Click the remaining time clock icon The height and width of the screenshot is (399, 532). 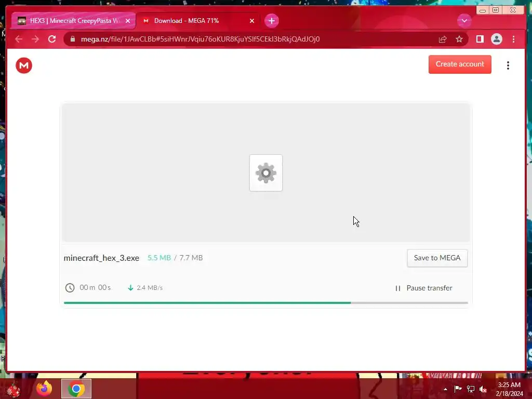click(x=70, y=288)
